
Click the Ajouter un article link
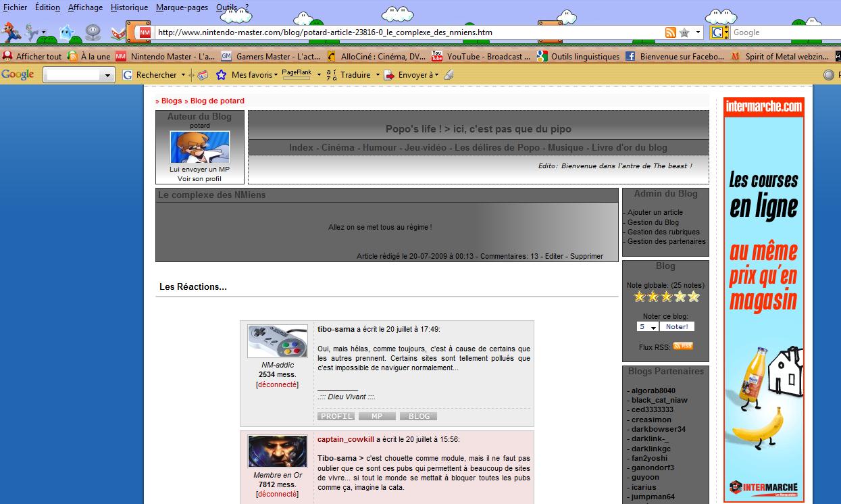point(655,212)
